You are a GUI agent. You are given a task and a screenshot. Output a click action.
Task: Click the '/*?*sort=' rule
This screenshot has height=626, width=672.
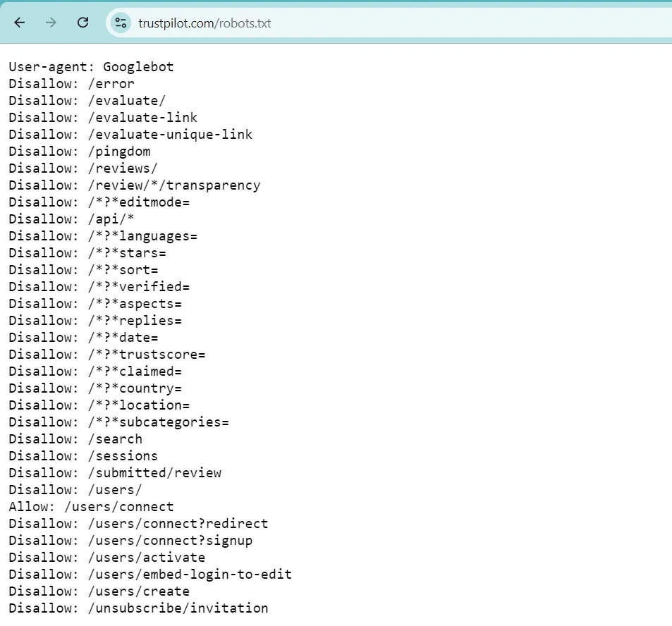click(x=123, y=270)
